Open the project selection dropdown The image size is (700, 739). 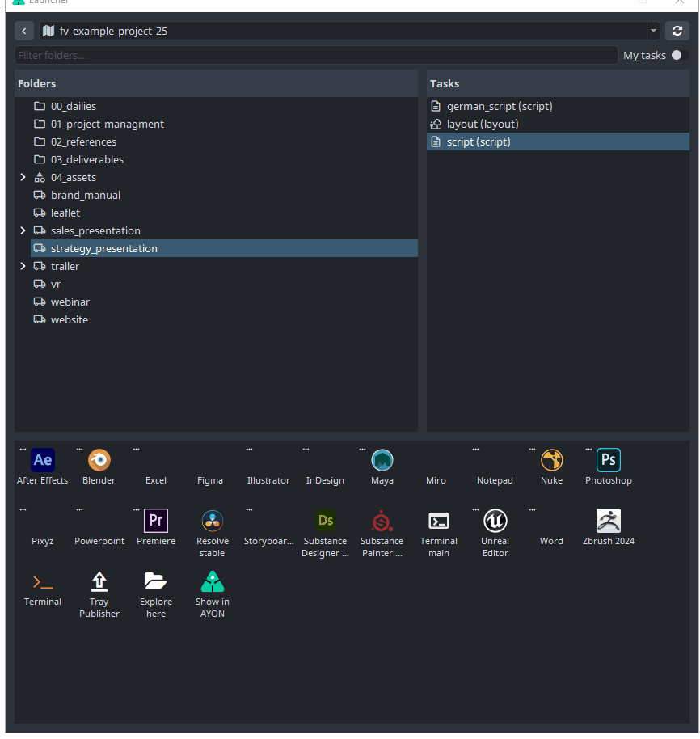pyautogui.click(x=653, y=32)
